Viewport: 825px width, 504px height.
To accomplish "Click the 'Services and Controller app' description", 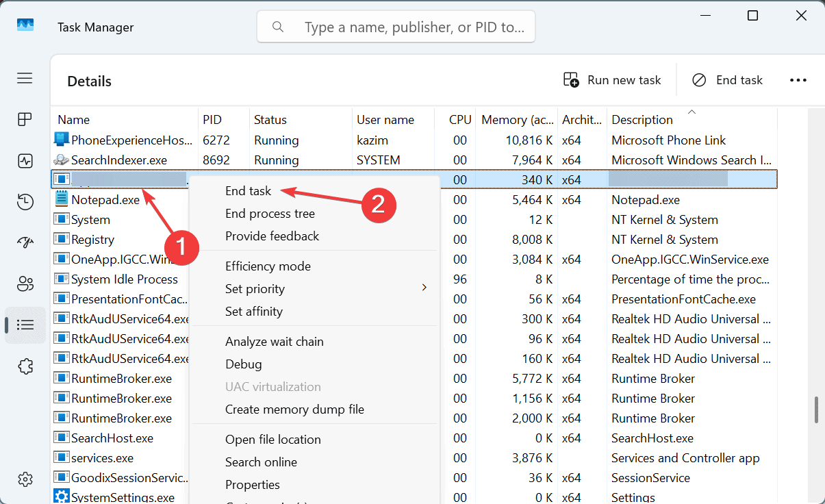I will click(x=685, y=458).
